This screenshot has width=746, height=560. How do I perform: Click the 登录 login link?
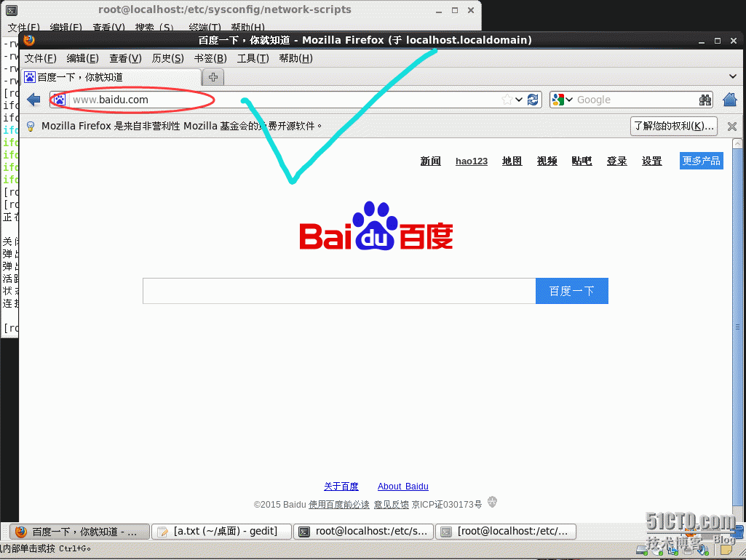(x=616, y=161)
